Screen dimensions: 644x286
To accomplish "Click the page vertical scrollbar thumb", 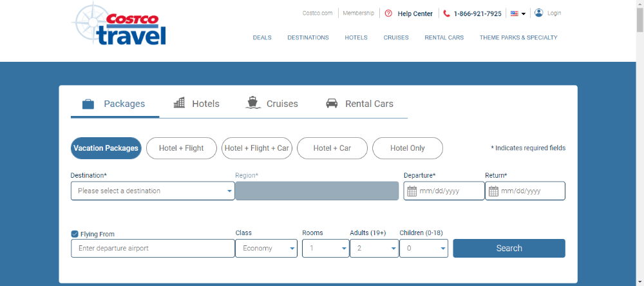I will (640, 20).
